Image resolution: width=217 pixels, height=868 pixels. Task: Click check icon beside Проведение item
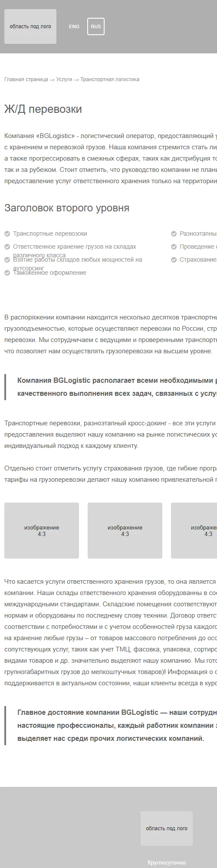pos(174,247)
